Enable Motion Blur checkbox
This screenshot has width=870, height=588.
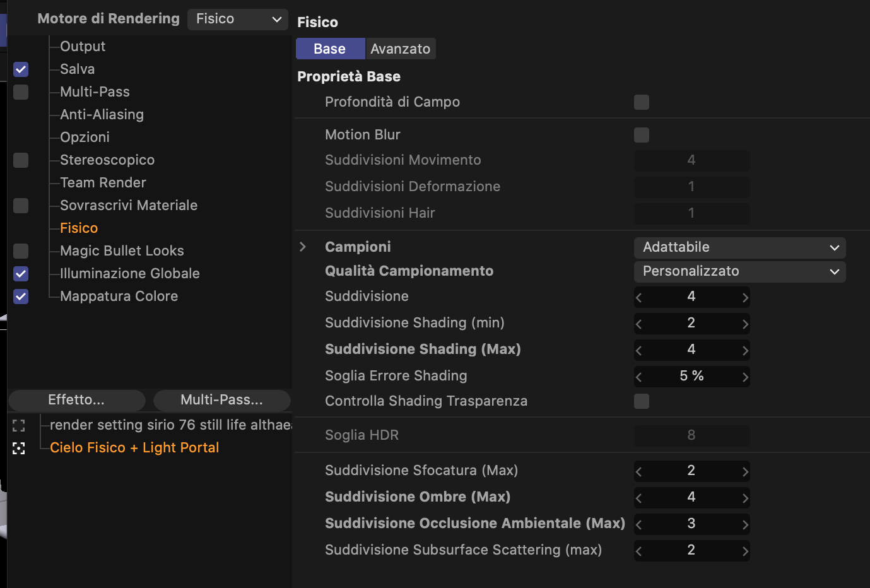click(x=642, y=135)
